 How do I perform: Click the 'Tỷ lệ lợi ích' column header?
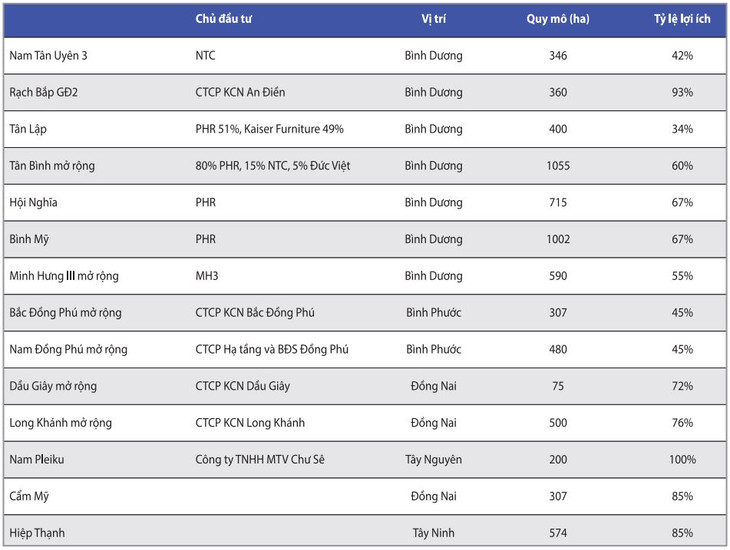coord(683,20)
